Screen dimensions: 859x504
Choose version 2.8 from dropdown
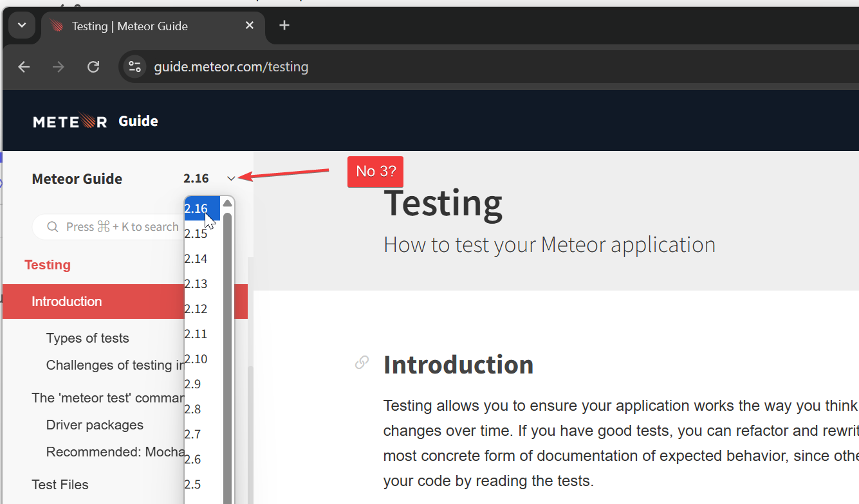(202, 409)
